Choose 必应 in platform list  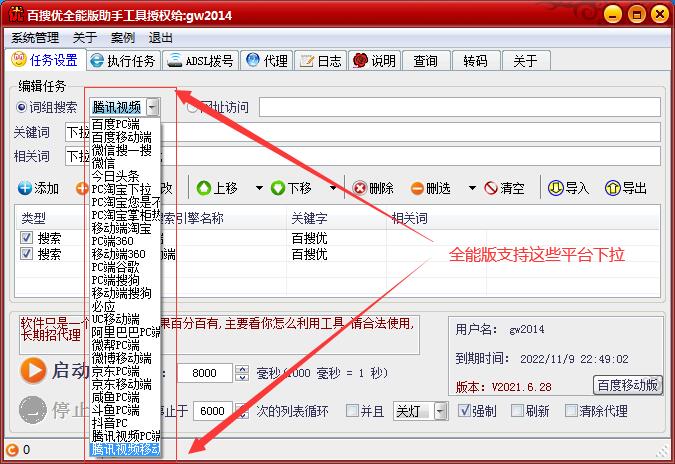125,306
